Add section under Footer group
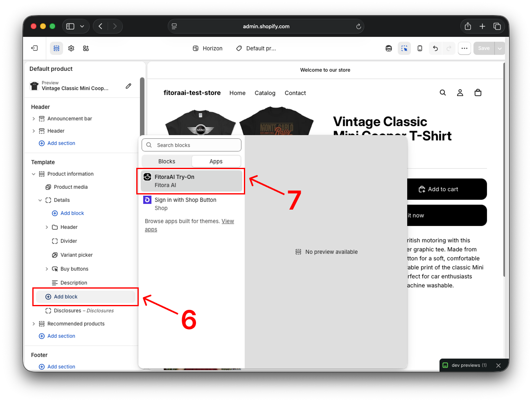 (x=57, y=367)
